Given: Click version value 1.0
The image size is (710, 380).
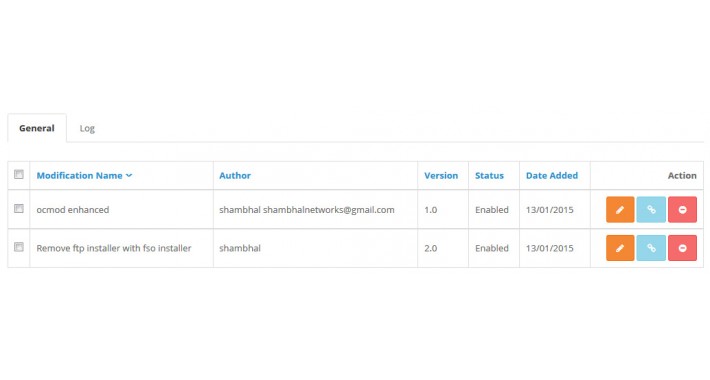Looking at the screenshot, I should [431, 210].
